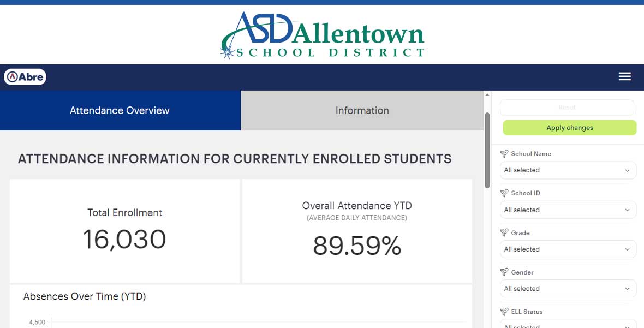Click the filter icon beside Grade

tap(504, 232)
